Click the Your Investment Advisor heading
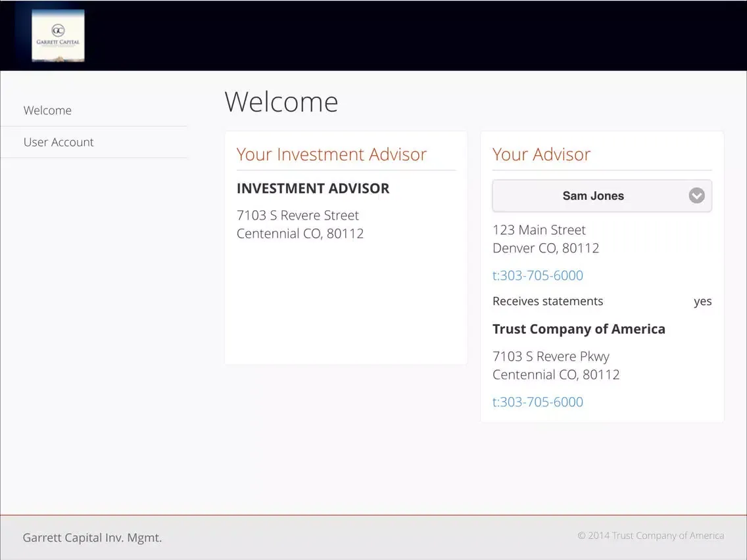 point(331,154)
